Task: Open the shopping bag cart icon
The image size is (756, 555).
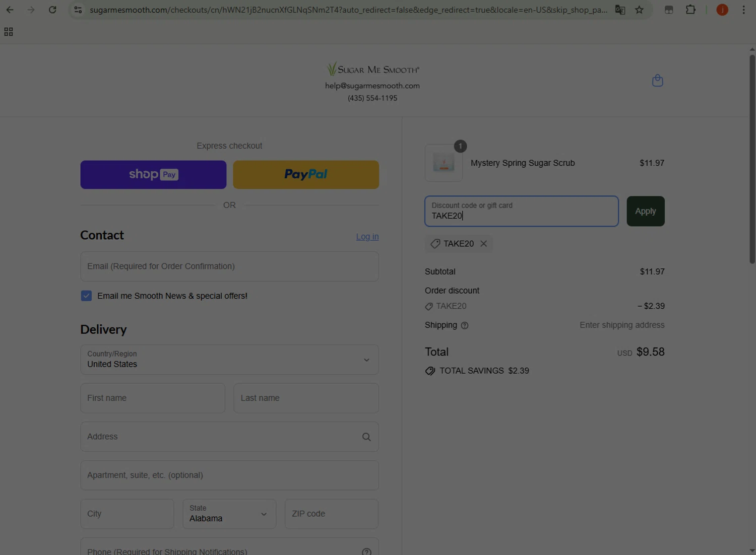Action: (x=657, y=81)
